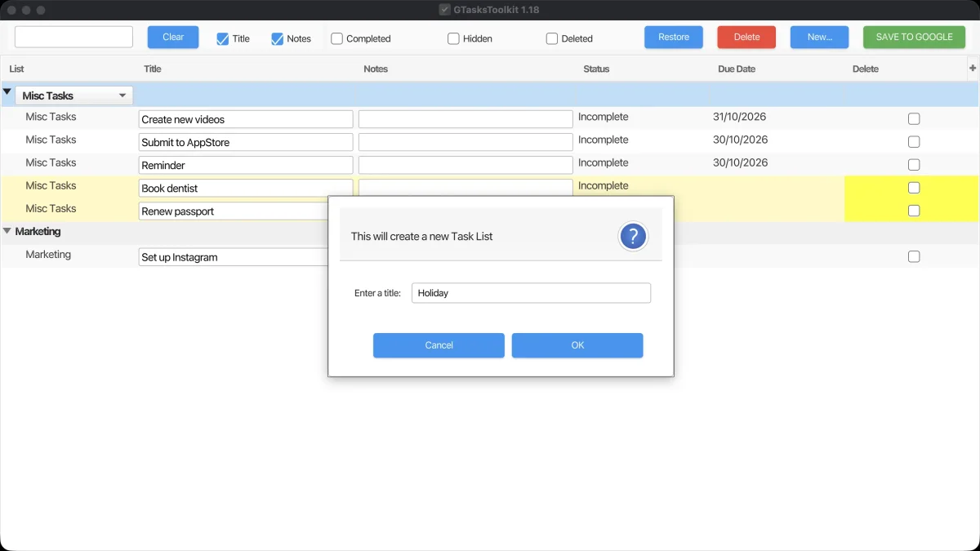Click SAVE TO GOOGLE button

(x=914, y=38)
